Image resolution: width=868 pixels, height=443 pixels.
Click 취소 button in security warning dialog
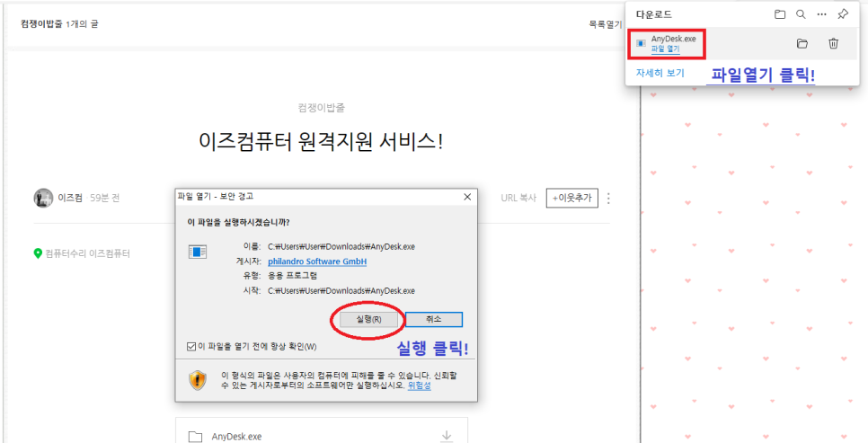434,320
